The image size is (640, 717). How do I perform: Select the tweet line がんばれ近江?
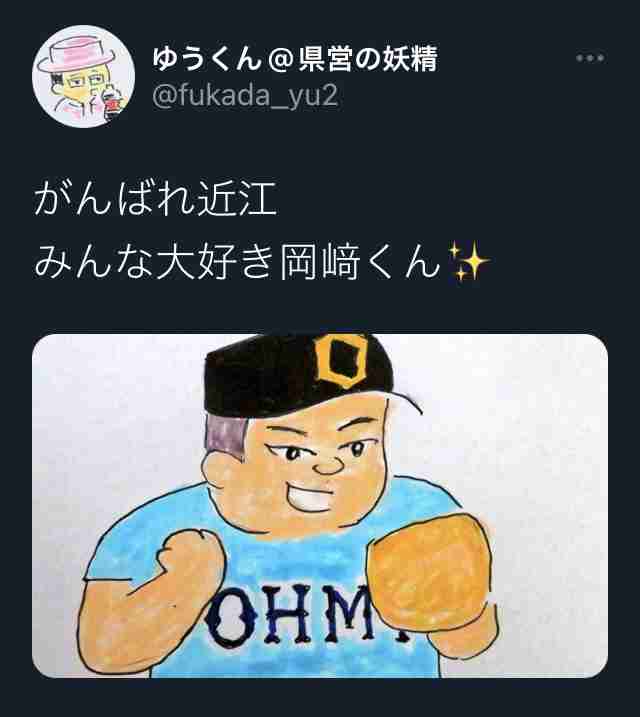155,198
